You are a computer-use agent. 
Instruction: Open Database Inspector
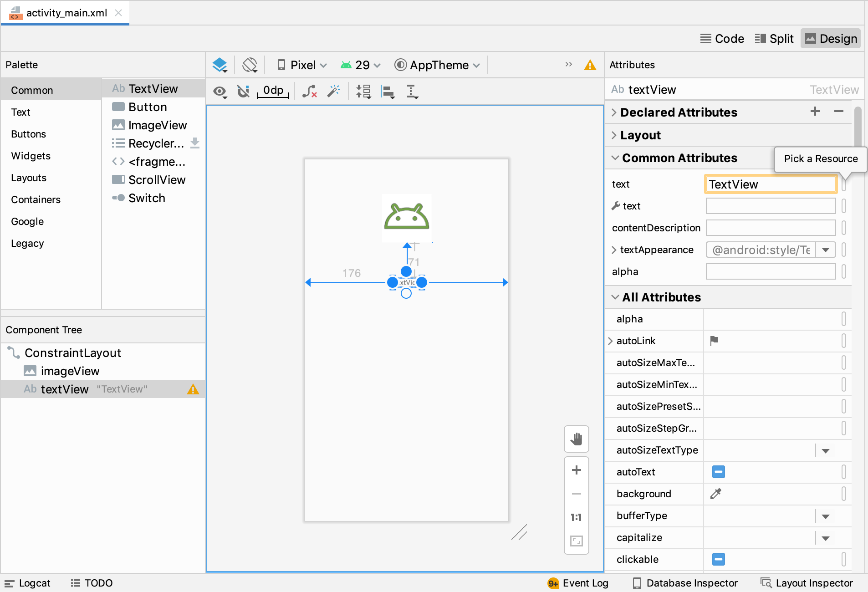pos(685,583)
